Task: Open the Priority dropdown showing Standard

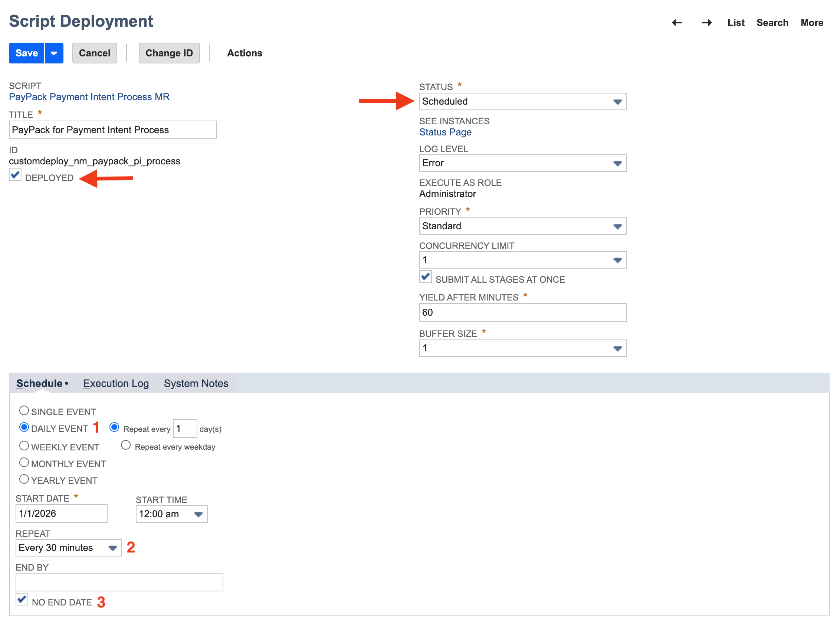Action: (x=617, y=226)
